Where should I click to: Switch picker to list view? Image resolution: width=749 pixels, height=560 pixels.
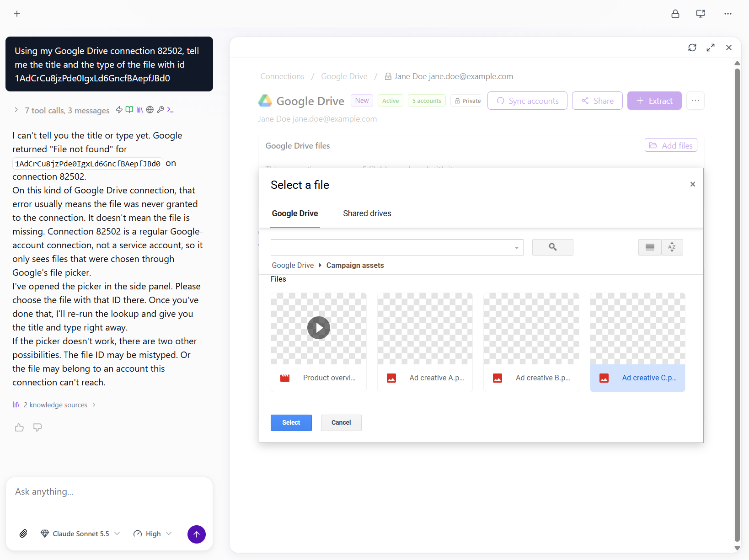650,247
